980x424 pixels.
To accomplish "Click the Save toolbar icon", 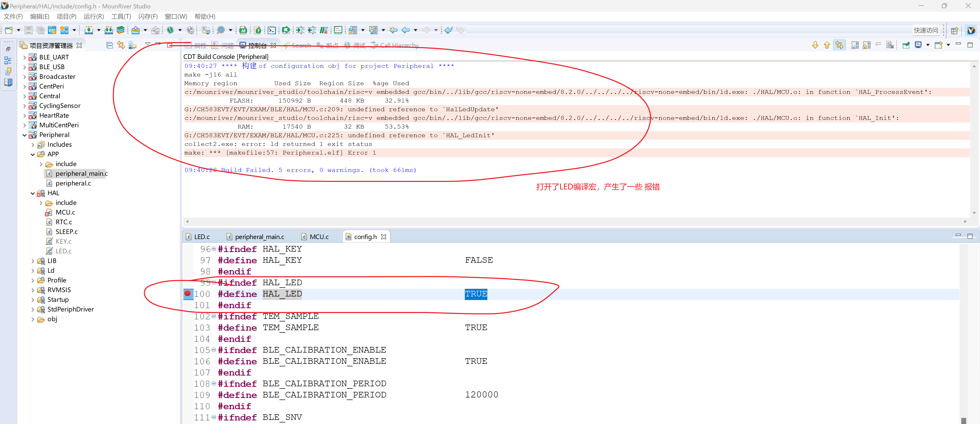I will coord(28,30).
